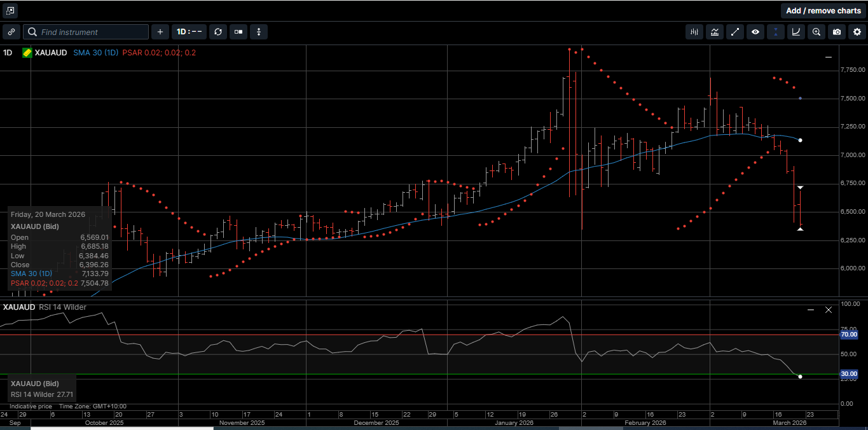Select the bar-style chart type icon
This screenshot has height=430, width=868.
694,32
